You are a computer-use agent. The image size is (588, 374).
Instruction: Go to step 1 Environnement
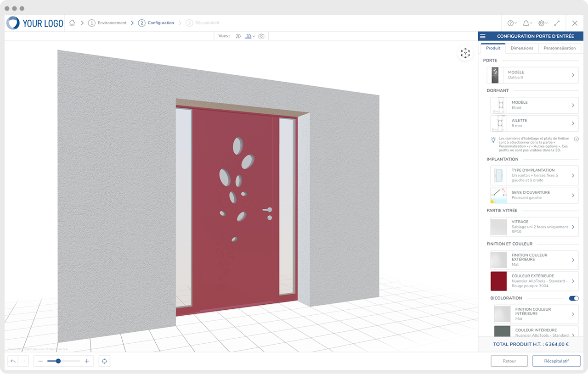[107, 23]
